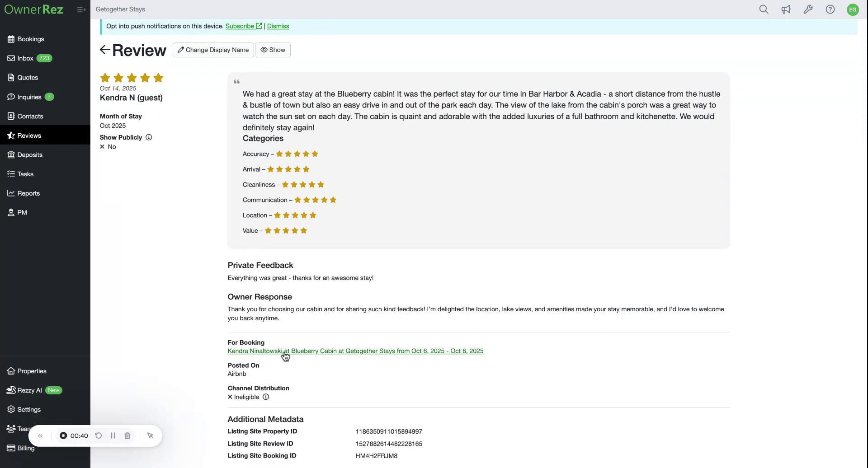Open the announcements megaphone icon
This screenshot has width=868, height=468.
[786, 9]
